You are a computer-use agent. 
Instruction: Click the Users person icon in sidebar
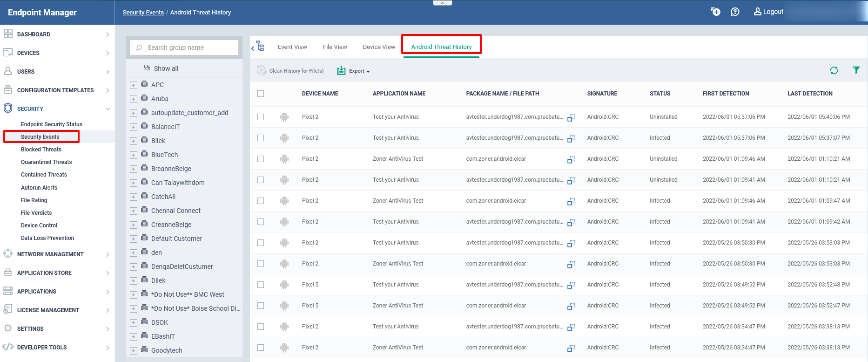[8, 71]
